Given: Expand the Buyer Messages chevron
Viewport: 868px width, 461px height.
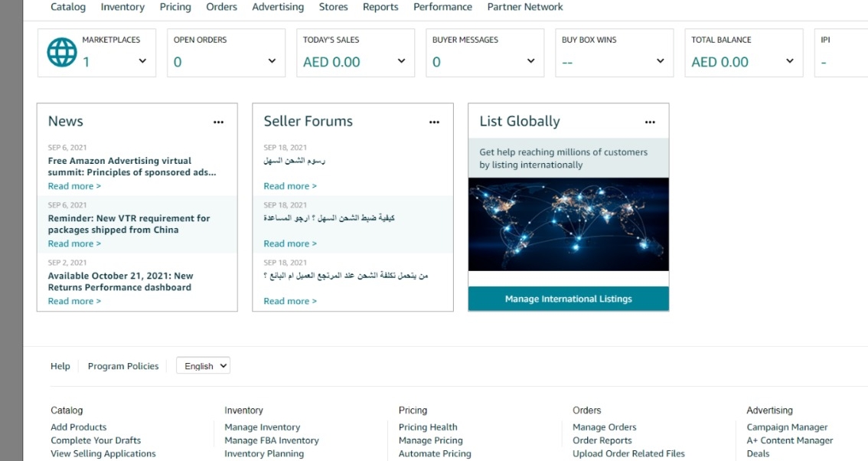Looking at the screenshot, I should (531, 61).
